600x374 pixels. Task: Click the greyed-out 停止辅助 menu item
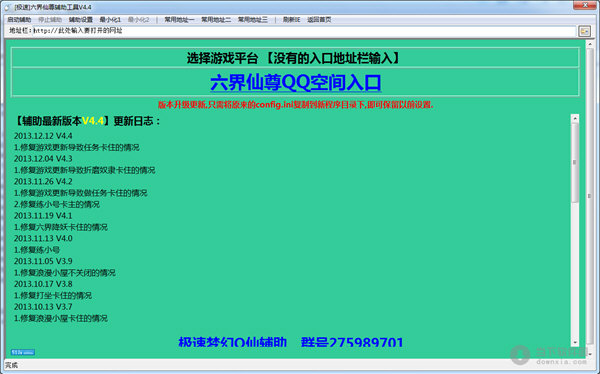[x=50, y=20]
